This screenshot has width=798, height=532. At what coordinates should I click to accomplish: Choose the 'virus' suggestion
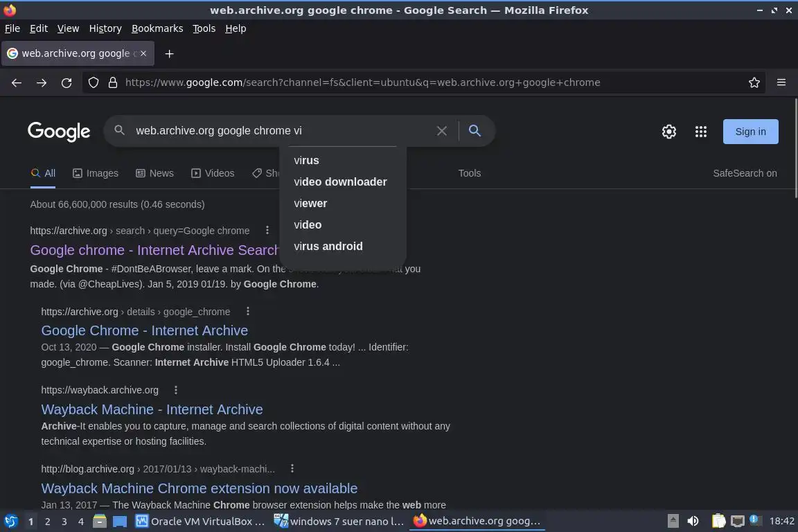pos(342,161)
